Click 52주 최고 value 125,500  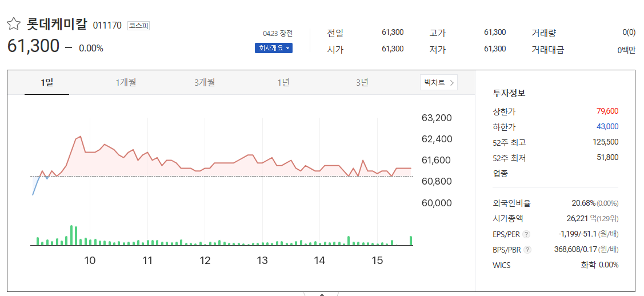(x=606, y=142)
